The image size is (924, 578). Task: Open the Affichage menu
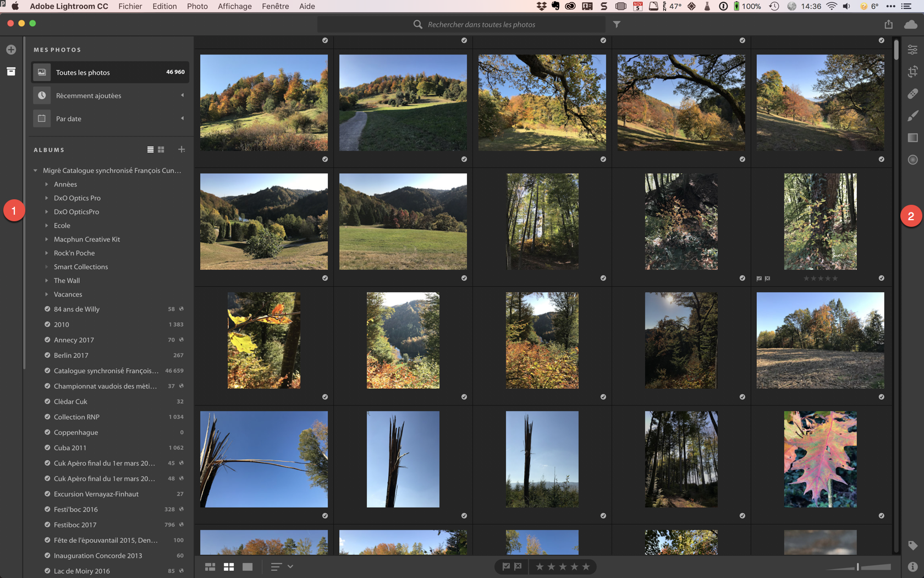click(x=235, y=6)
